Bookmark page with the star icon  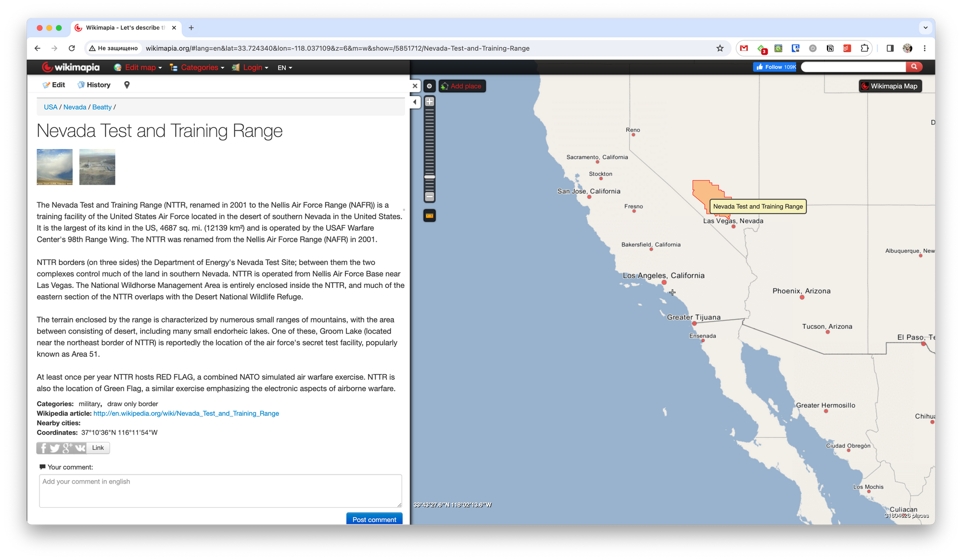(x=720, y=48)
